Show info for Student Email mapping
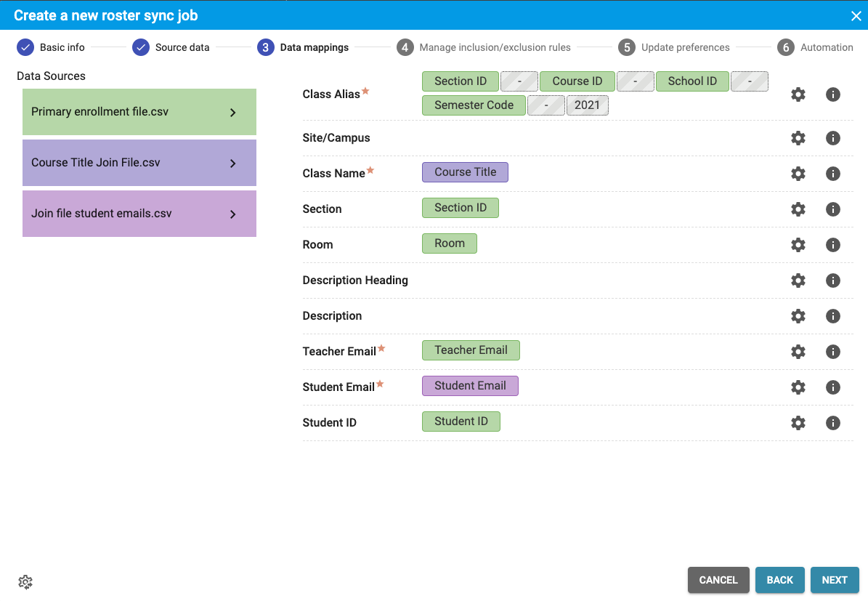This screenshot has width=868, height=601. coord(832,387)
